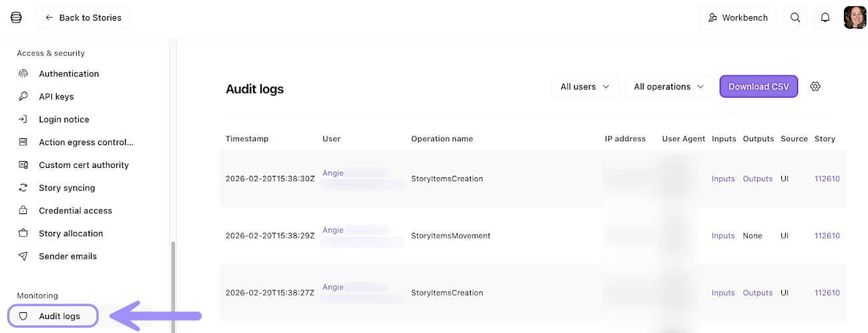Viewport: 868px width, 333px height.
Task: Open the Workbench
Action: [738, 18]
